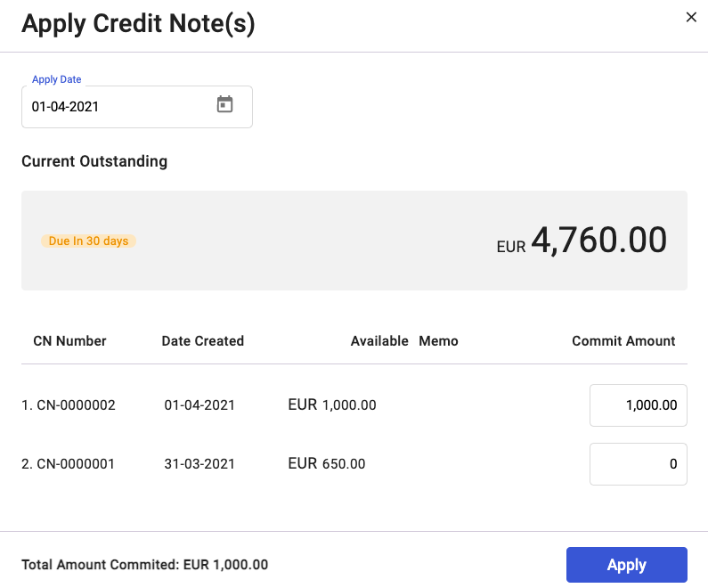708x588 pixels.
Task: Click the CN Number column header
Action: pos(69,341)
